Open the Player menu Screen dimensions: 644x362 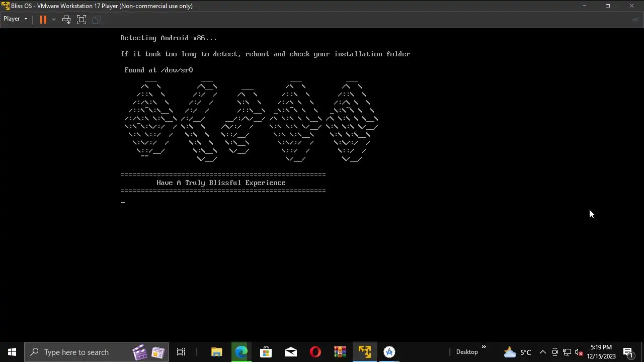click(x=15, y=19)
